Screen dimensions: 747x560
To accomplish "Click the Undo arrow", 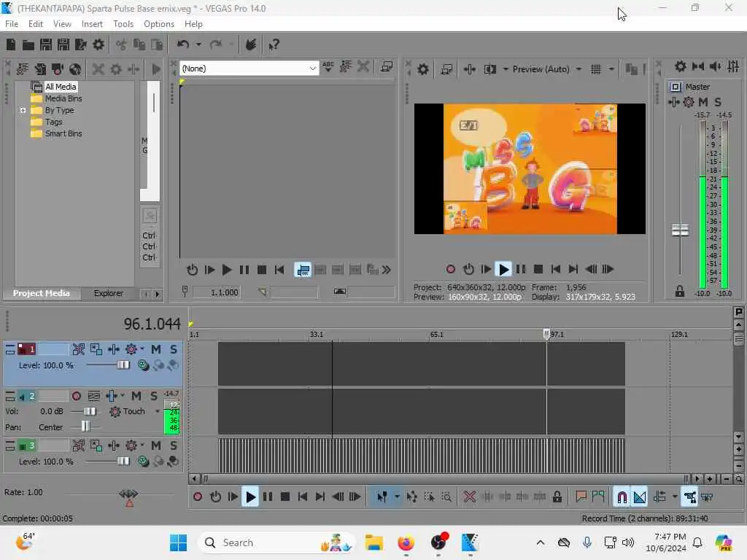I will pos(183,44).
